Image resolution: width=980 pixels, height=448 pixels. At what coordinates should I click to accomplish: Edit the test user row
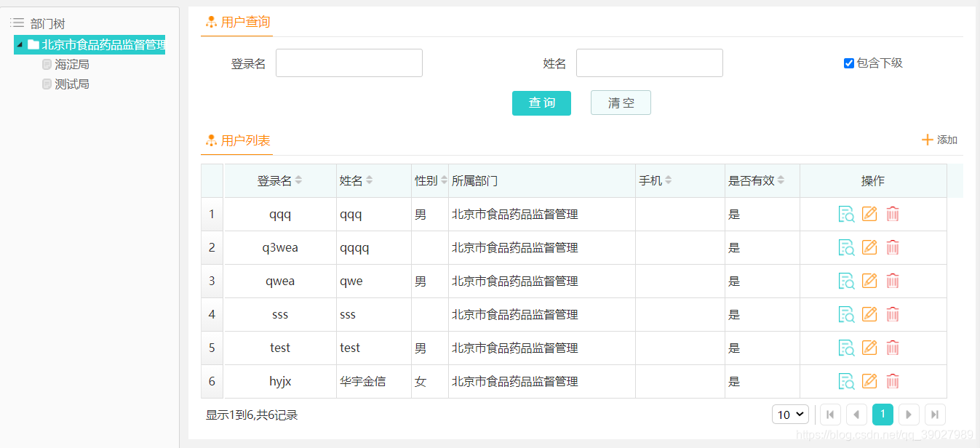tap(869, 348)
